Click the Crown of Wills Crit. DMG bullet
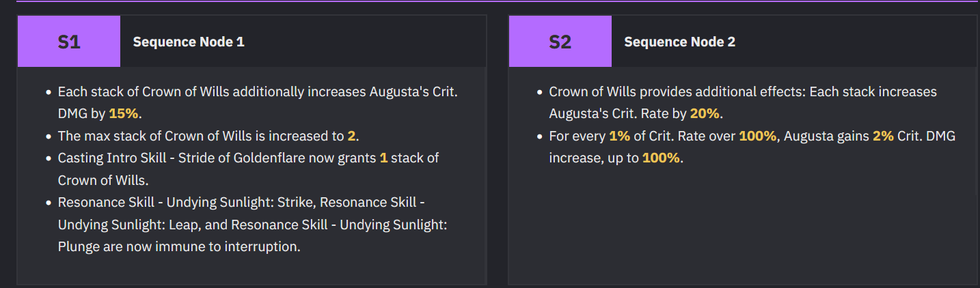 (258, 102)
